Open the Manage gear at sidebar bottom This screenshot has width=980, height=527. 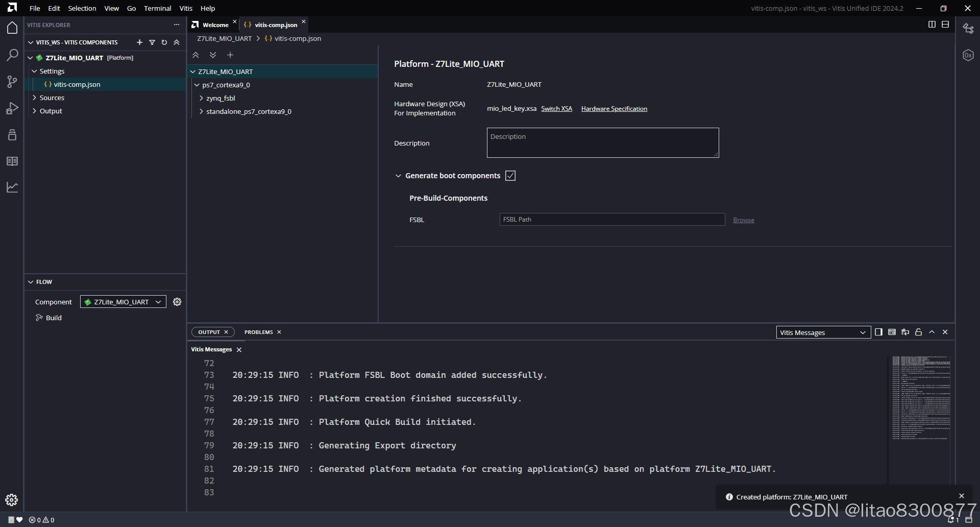tap(12, 500)
